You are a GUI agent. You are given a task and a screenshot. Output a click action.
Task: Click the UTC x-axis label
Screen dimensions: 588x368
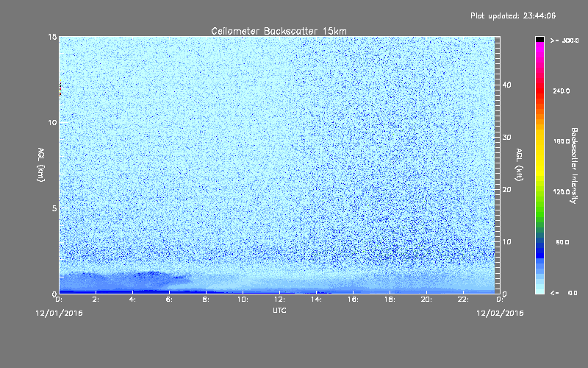pos(279,310)
